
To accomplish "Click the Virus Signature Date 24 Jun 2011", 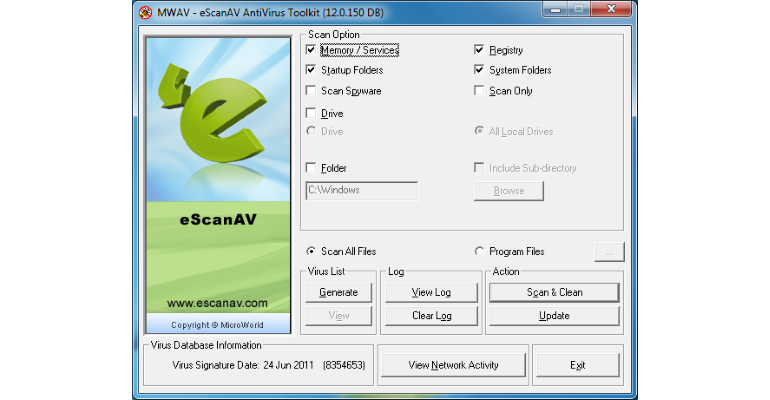I will click(243, 365).
